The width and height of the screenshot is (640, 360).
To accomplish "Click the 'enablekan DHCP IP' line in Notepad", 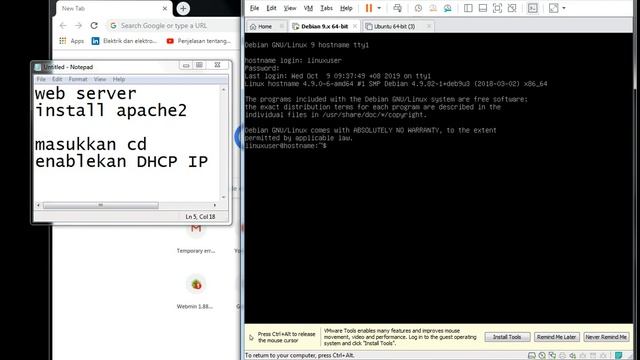I will (122, 162).
